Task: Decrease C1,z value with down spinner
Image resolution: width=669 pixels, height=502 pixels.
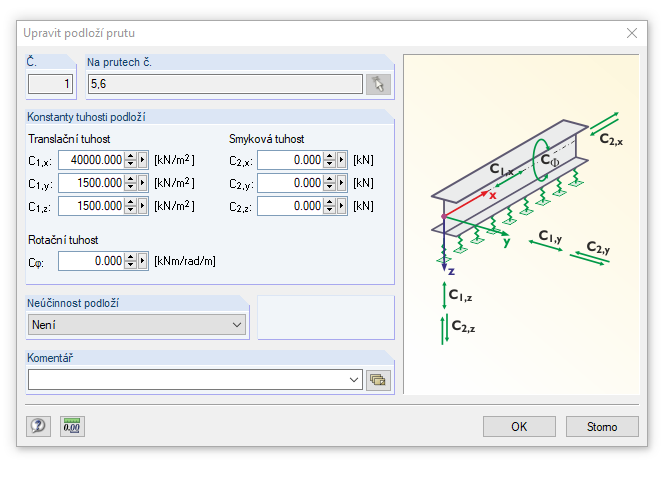Action: 131,210
